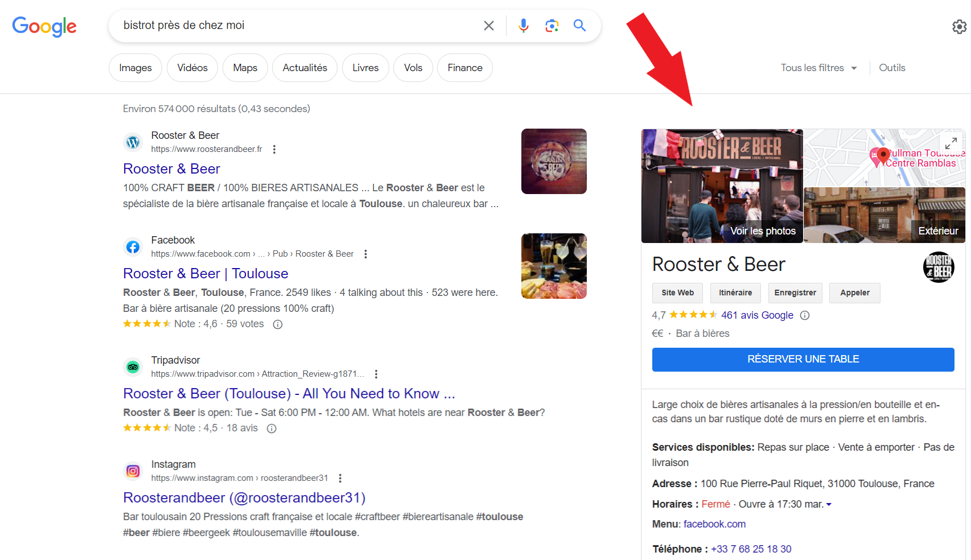Image resolution: width=971 pixels, height=560 pixels.
Task: Launch the search with the magnifier icon
Action: pyautogui.click(x=579, y=25)
